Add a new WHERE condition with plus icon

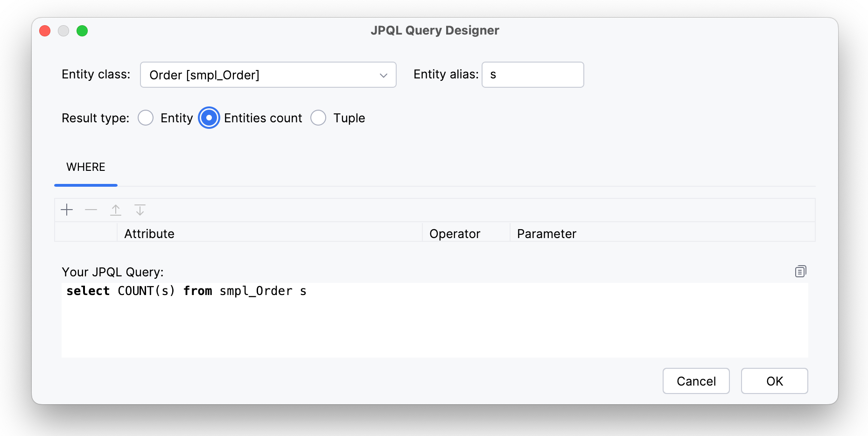point(67,210)
